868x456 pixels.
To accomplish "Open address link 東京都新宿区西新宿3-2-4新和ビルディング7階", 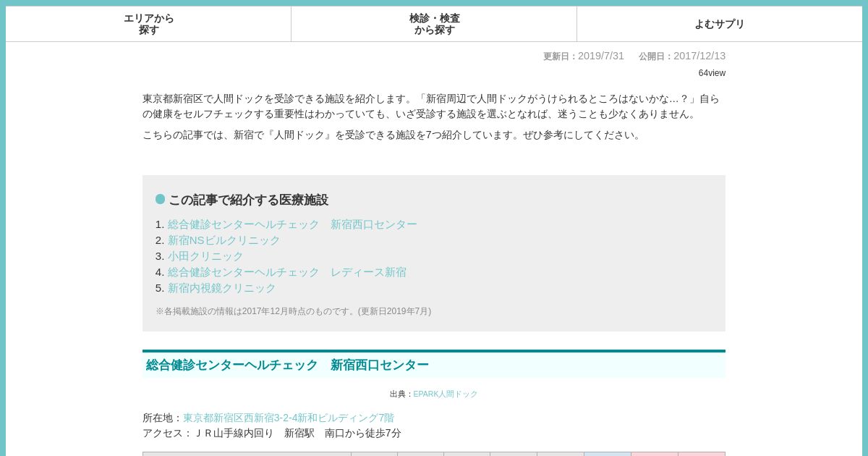I will pos(289,418).
